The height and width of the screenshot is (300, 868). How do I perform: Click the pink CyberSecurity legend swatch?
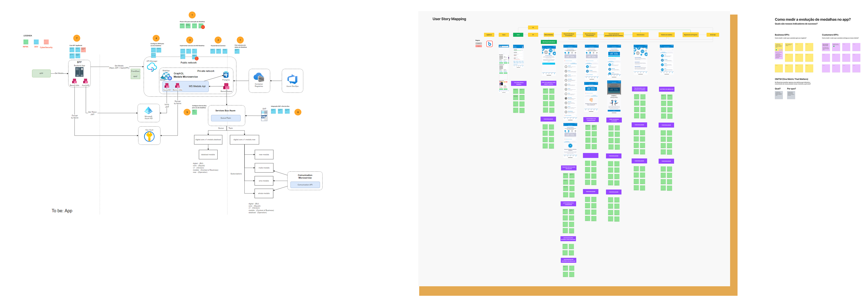[46, 42]
